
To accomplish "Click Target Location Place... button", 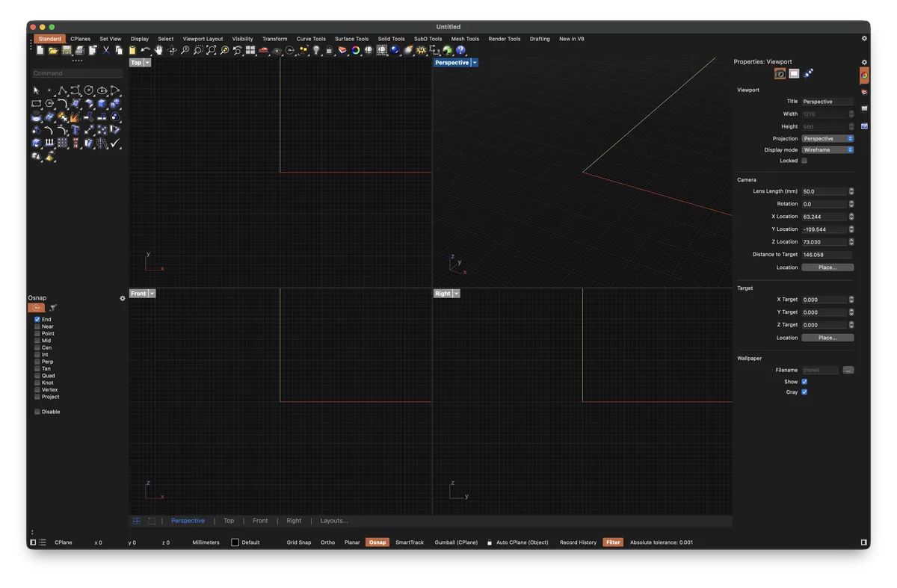I will coord(827,338).
